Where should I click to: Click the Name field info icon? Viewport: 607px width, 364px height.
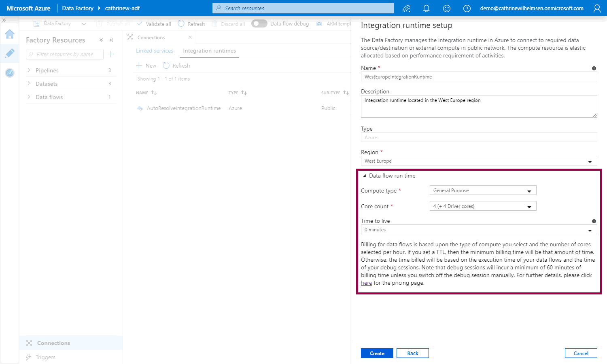click(x=594, y=68)
